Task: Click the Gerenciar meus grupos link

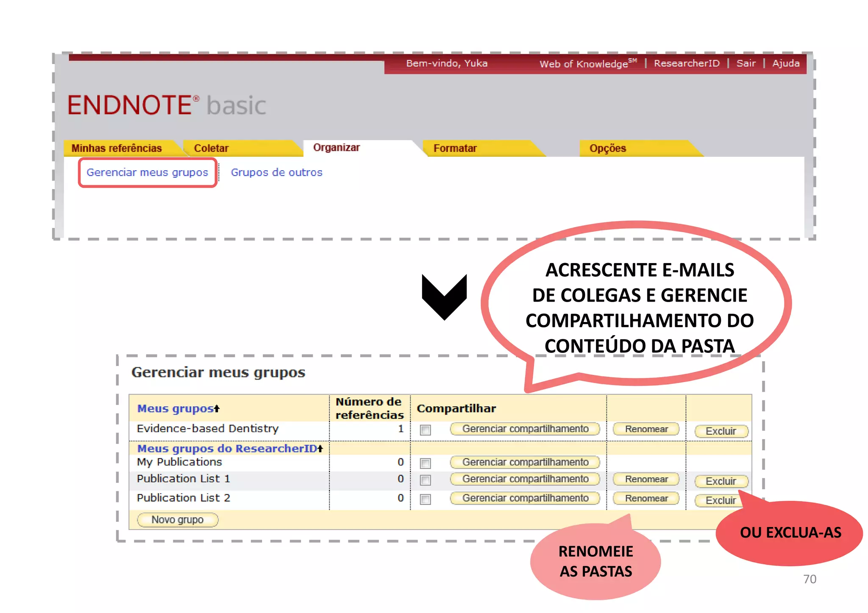Action: 147,172
